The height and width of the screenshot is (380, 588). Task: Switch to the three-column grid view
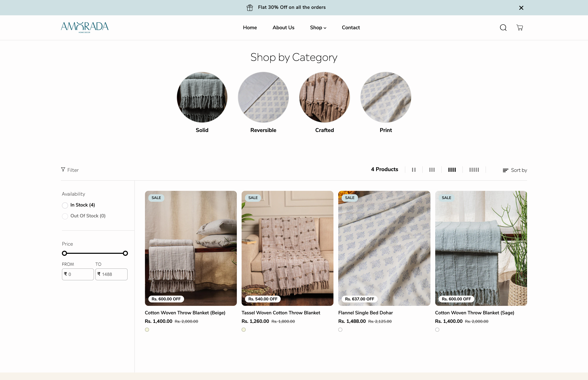(432, 170)
